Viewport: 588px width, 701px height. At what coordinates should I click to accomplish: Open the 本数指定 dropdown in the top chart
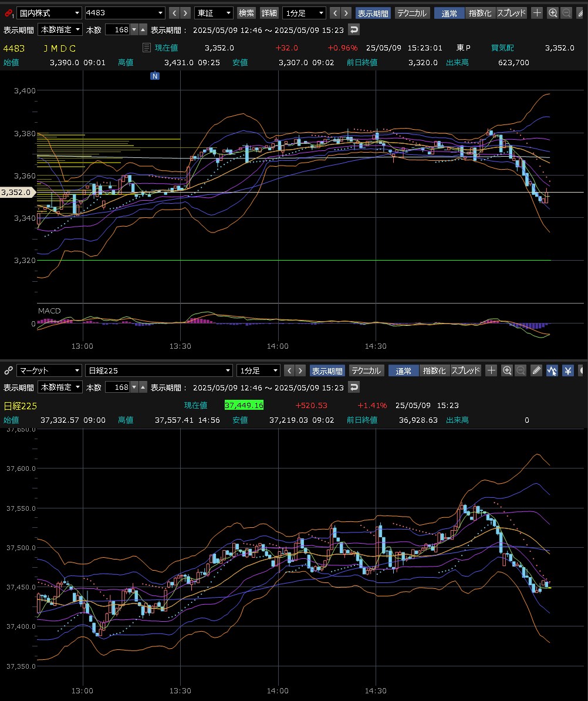click(60, 29)
